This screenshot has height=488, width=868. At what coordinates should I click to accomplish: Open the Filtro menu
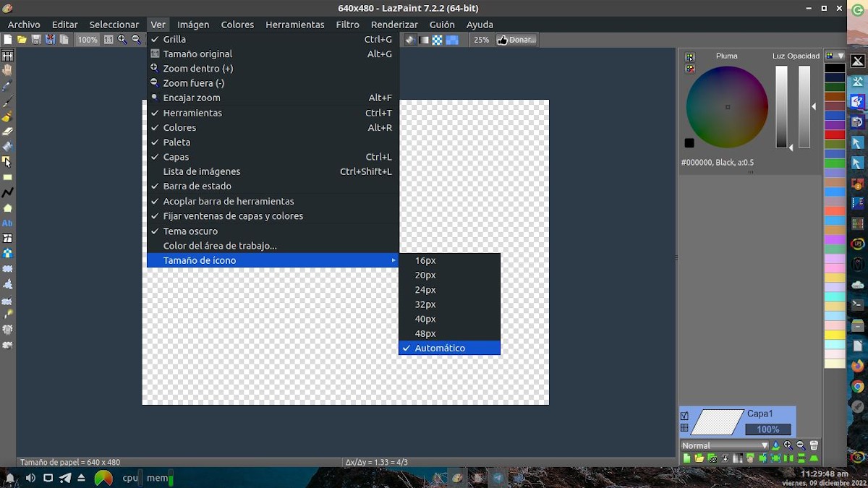point(347,25)
